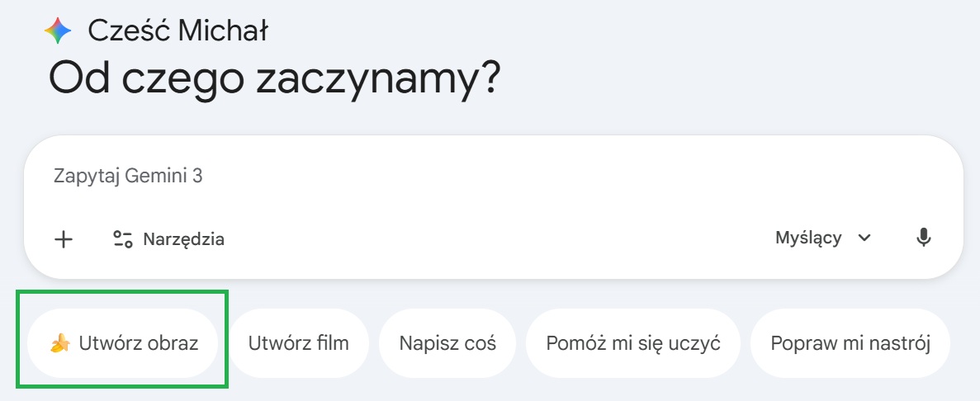
Task: Click the Gemini sparkle logo
Action: pyautogui.click(x=59, y=31)
